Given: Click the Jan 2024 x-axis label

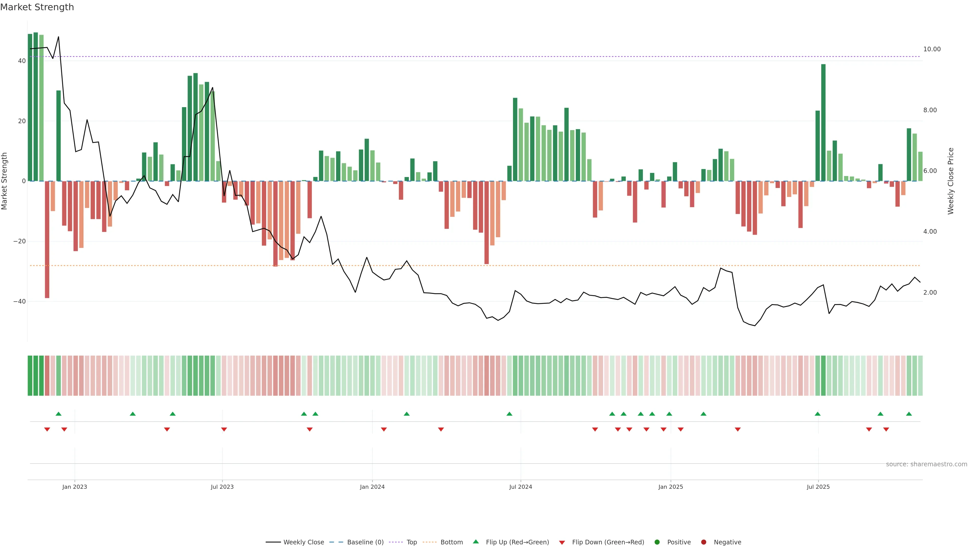Looking at the screenshot, I should tap(372, 487).
